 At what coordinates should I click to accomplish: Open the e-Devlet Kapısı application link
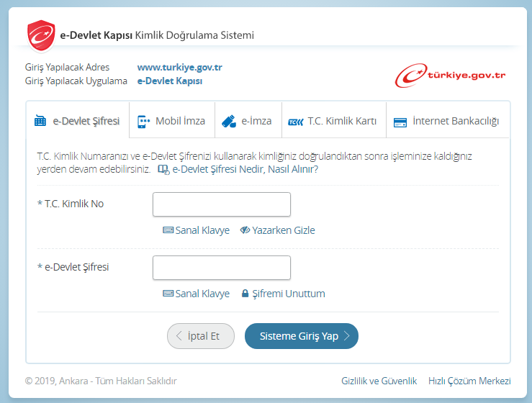(170, 81)
